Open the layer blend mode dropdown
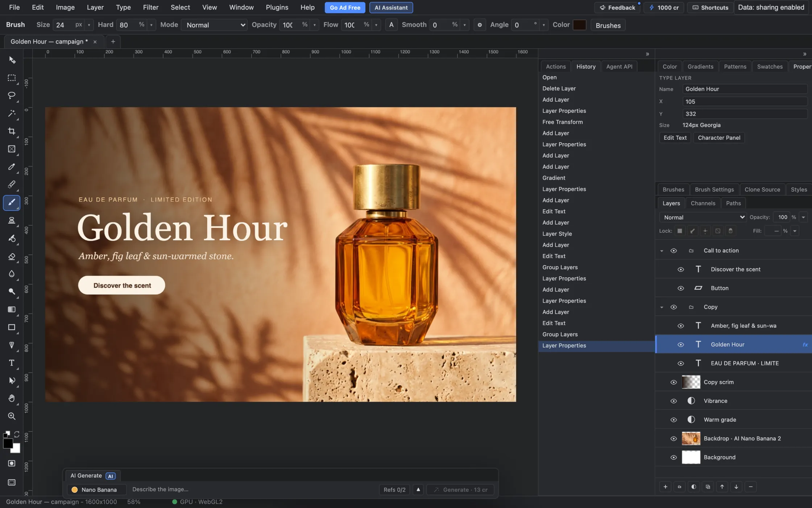The image size is (812, 508). click(x=703, y=217)
